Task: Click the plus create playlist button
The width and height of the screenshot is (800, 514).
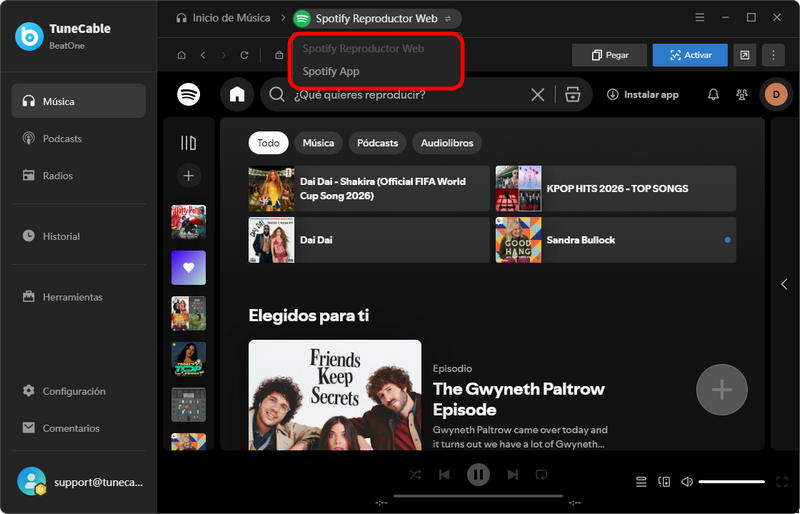Action: click(x=188, y=176)
